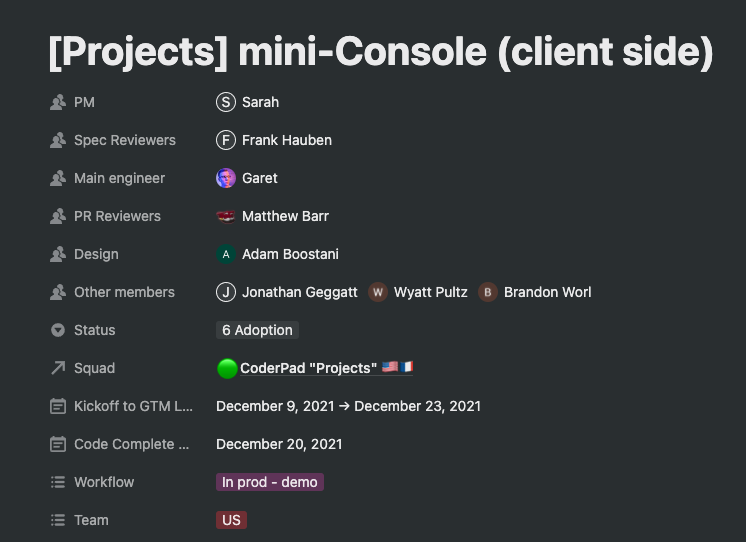Select Wyatt Pultz in Other members
The image size is (746, 542).
(x=430, y=292)
